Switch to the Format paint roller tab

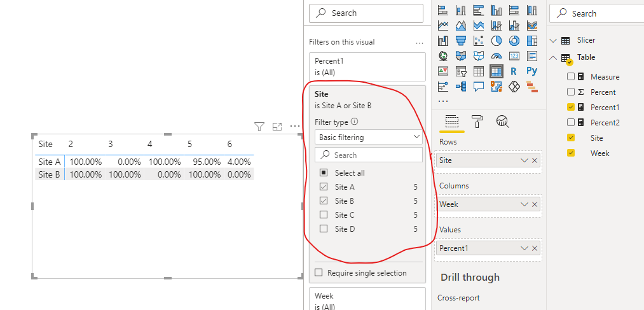(x=477, y=122)
